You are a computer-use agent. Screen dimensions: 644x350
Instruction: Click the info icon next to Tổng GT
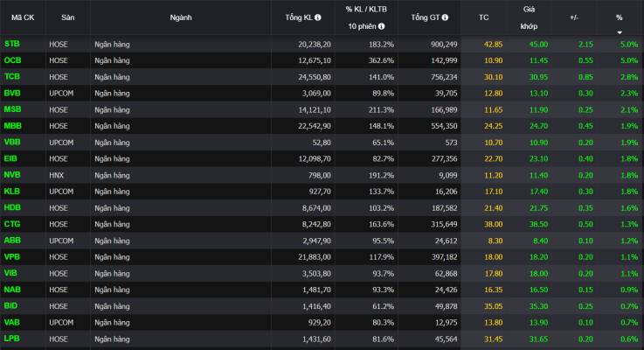445,17
